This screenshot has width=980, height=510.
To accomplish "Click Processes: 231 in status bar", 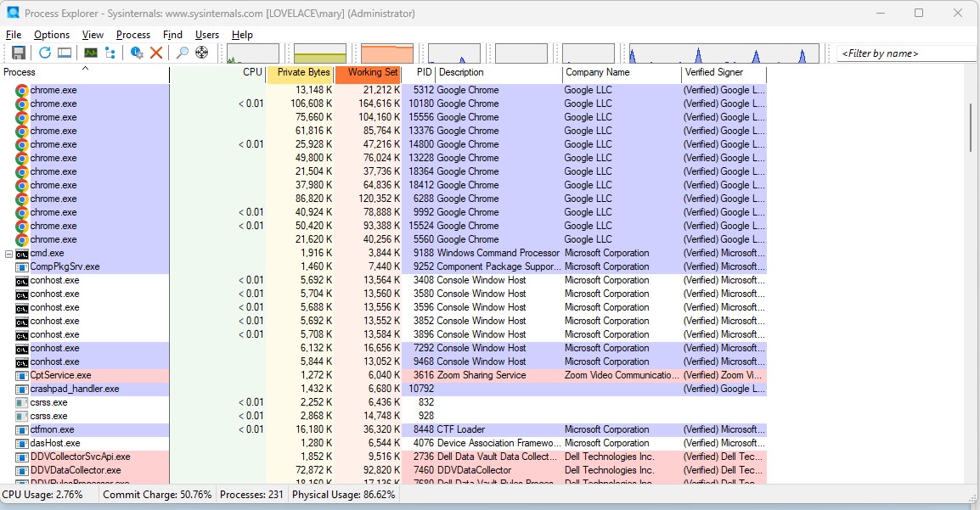I will pyautogui.click(x=251, y=495).
